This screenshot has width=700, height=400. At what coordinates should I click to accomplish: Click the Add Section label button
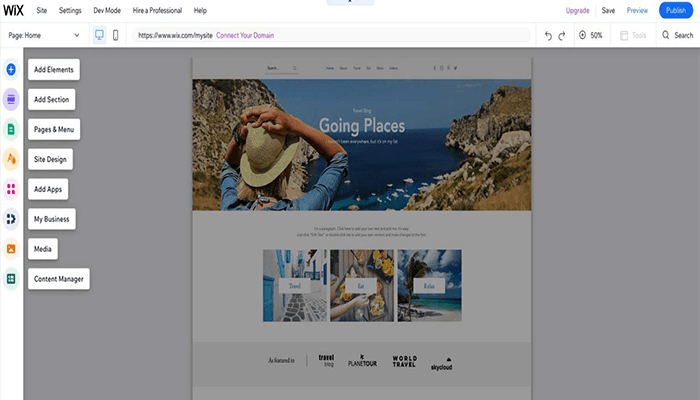[52, 100]
